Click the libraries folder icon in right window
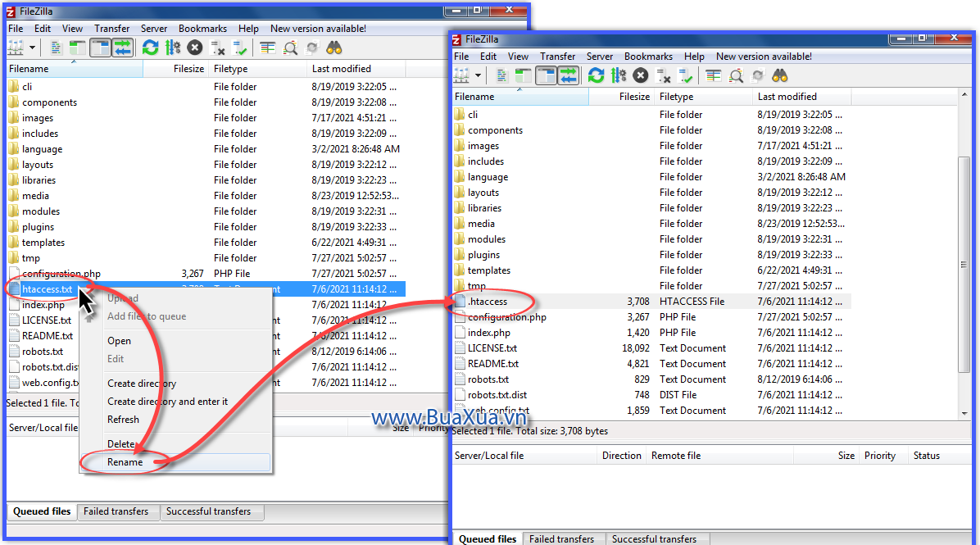This screenshot has height=545, width=980. click(460, 208)
